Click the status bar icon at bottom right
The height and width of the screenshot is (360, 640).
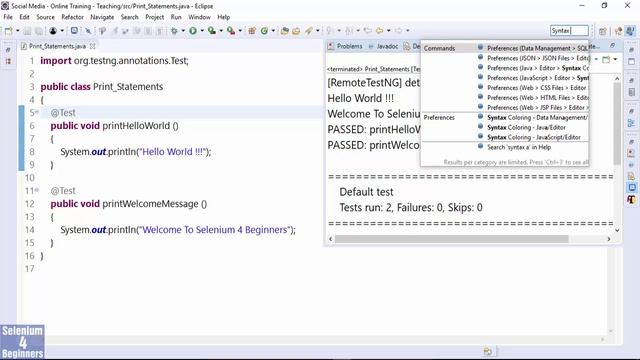[488, 351]
